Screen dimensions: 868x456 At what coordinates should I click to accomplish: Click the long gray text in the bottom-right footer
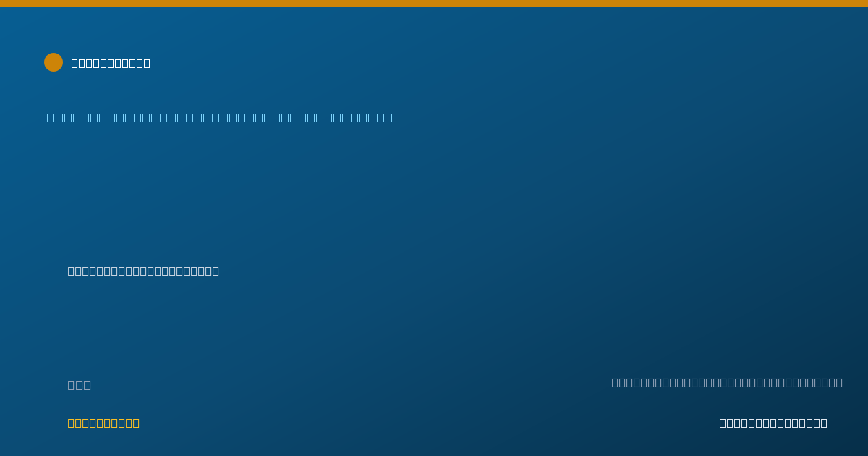727,382
